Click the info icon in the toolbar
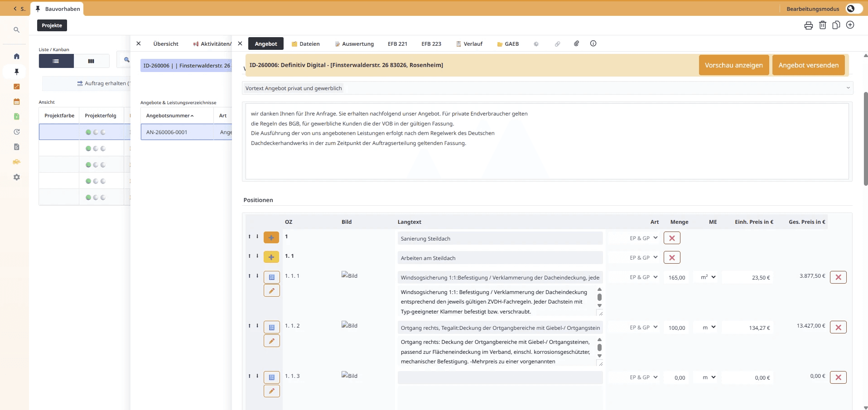This screenshot has width=868, height=410. tap(593, 43)
